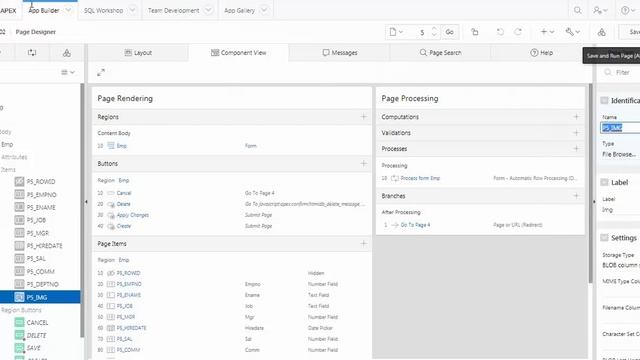Click the Cancel button link in Buttons
Image resolution: width=640 pixels, height=360 pixels.
[x=124, y=193]
